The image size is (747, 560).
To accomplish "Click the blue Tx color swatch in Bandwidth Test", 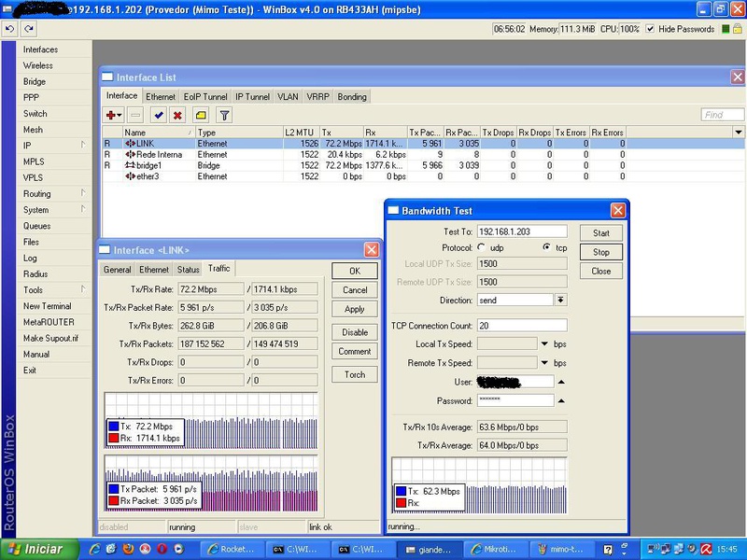I will 402,491.
